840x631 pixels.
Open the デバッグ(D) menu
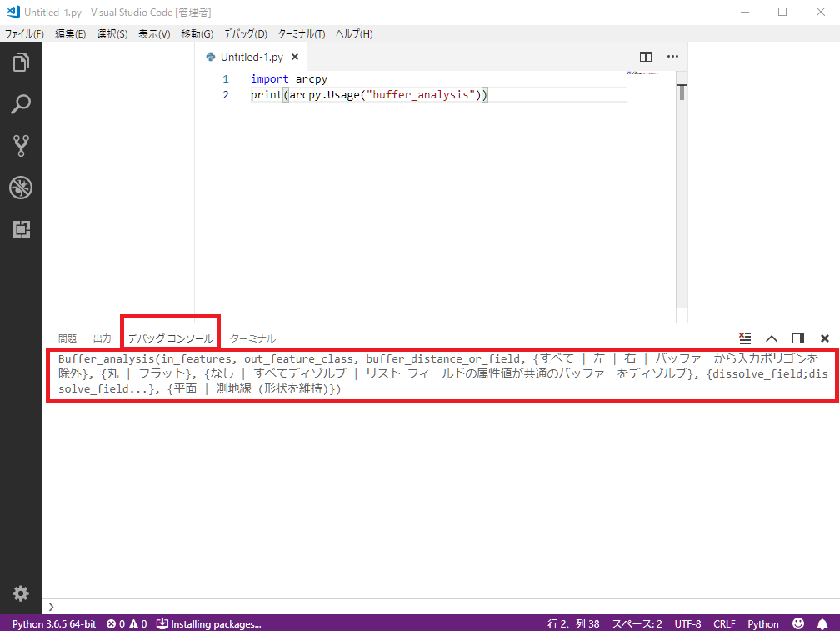[x=245, y=33]
